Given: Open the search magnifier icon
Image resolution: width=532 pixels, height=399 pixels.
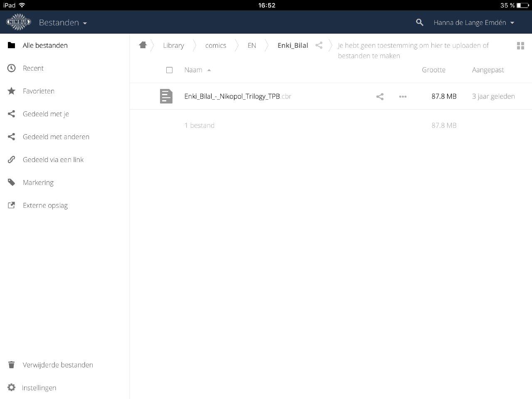Looking at the screenshot, I should 419,22.
